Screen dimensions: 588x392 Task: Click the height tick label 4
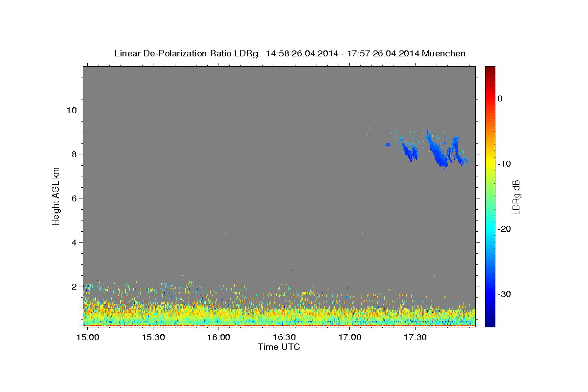click(75, 242)
